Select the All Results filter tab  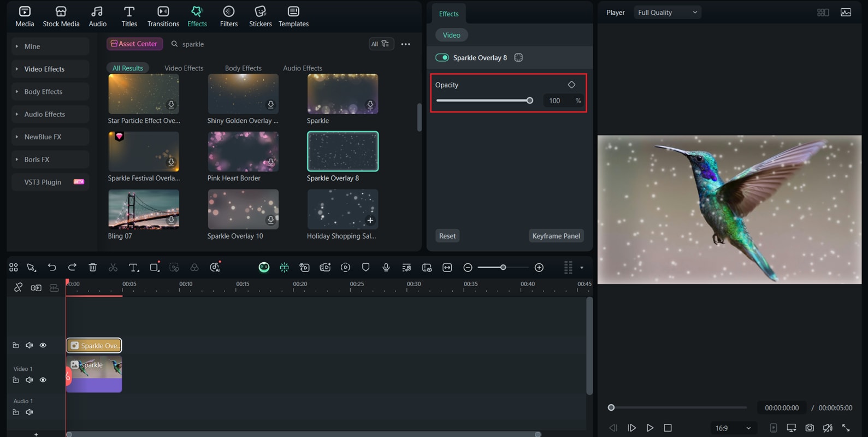pyautogui.click(x=127, y=68)
